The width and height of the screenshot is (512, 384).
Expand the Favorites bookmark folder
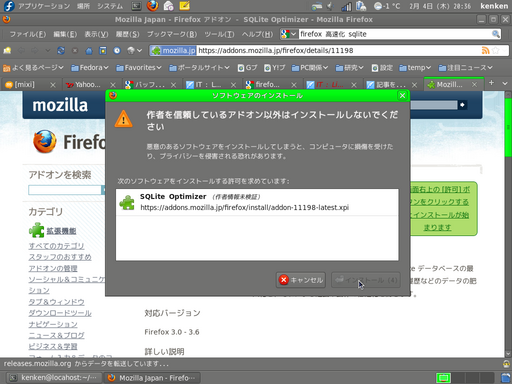[x=139, y=68]
